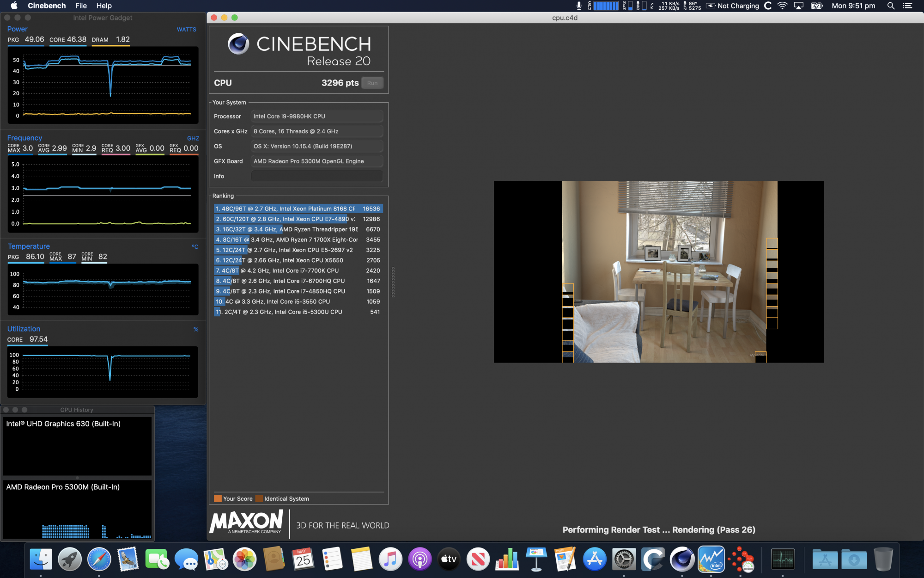The height and width of the screenshot is (578, 924).
Task: Click the macOS Finder icon in the dock
Action: (x=40, y=560)
